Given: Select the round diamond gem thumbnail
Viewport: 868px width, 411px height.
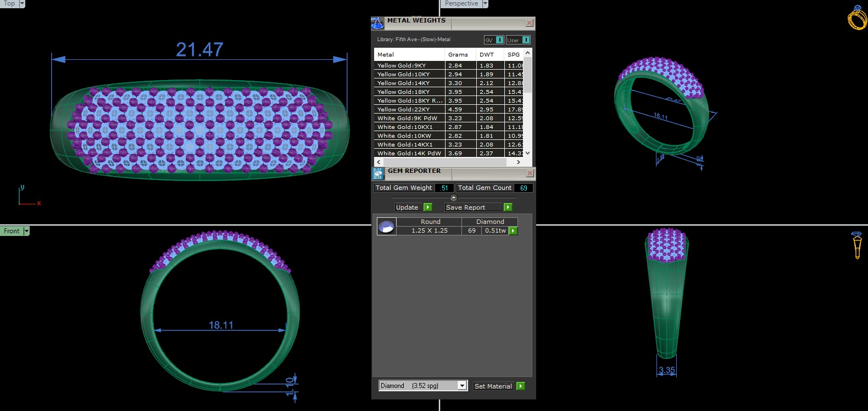Looking at the screenshot, I should coord(386,226).
